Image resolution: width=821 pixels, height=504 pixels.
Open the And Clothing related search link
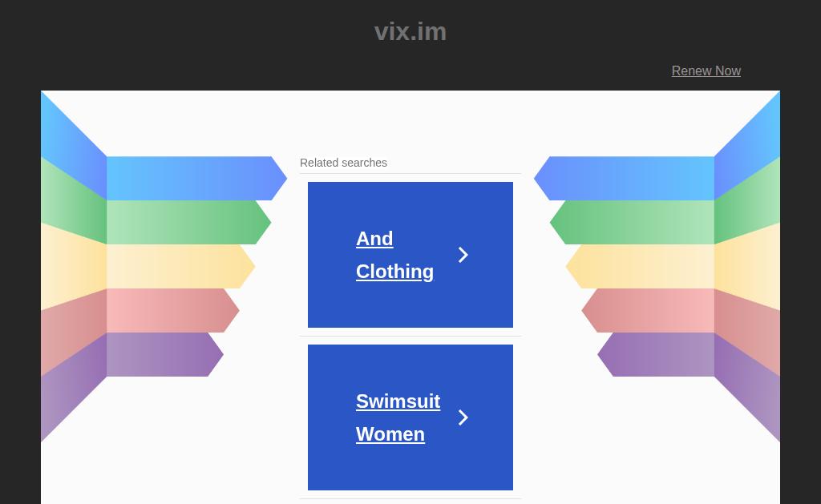pyautogui.click(x=394, y=255)
